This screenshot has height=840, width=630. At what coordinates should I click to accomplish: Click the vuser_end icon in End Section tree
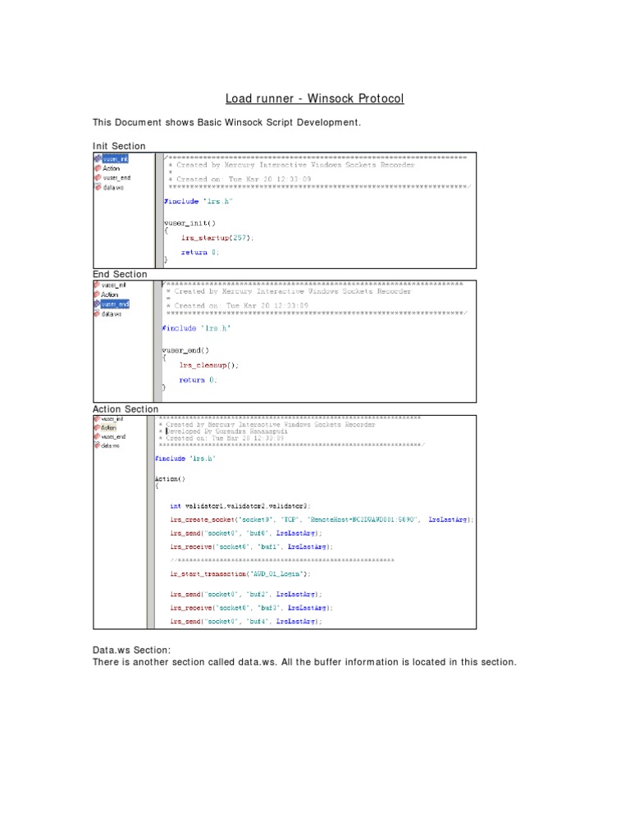tap(97, 304)
